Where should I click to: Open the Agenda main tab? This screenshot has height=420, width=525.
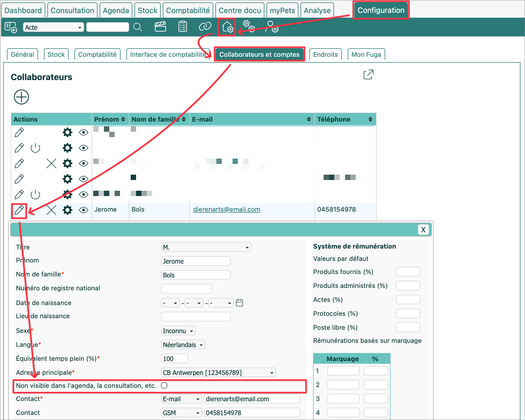116,10
